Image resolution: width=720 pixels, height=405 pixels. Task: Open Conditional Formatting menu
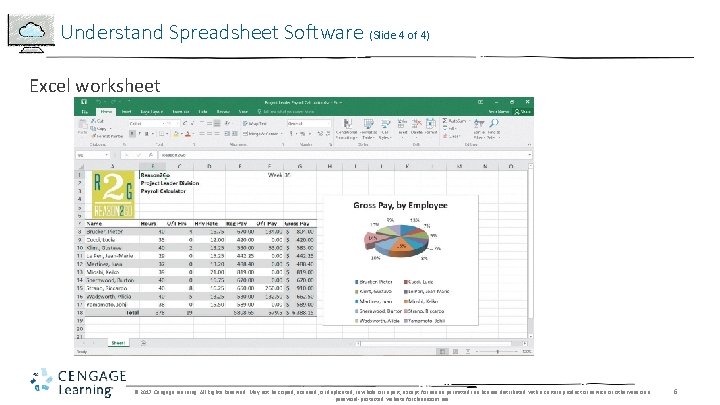347,129
